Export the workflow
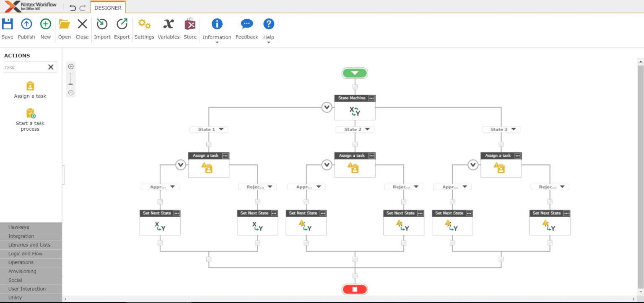This screenshot has height=303, width=644. [122, 27]
